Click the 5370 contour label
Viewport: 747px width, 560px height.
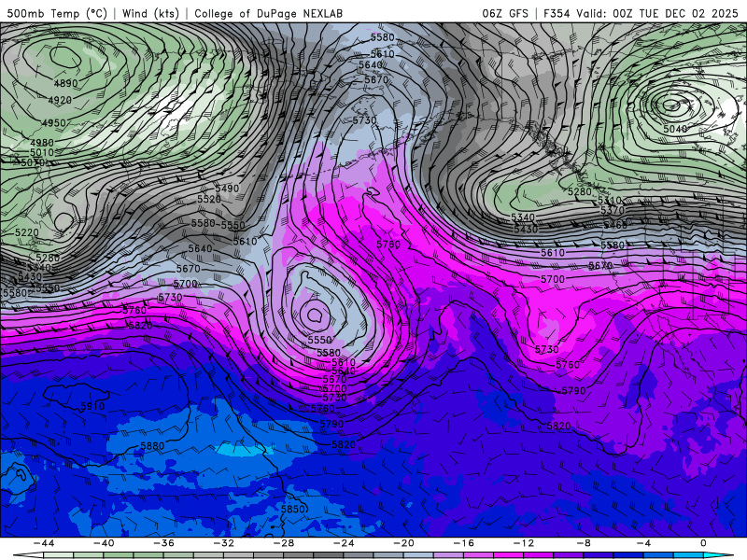613,210
